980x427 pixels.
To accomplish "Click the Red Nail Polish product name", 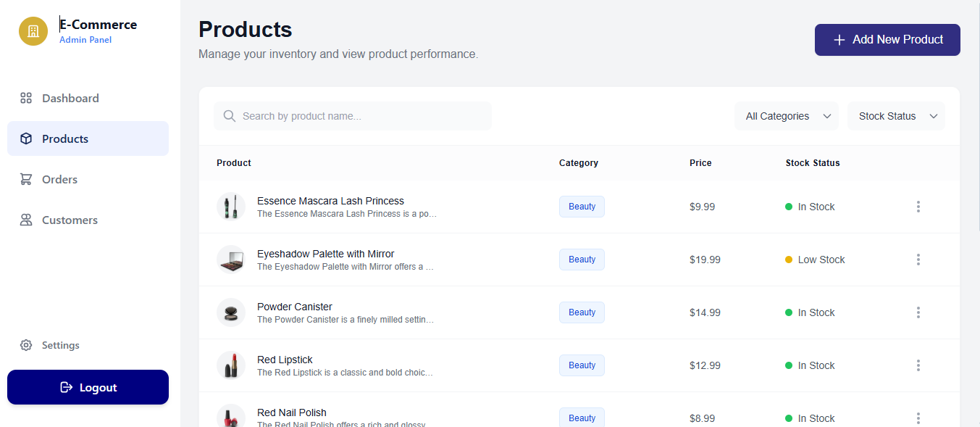I will coord(292,413).
